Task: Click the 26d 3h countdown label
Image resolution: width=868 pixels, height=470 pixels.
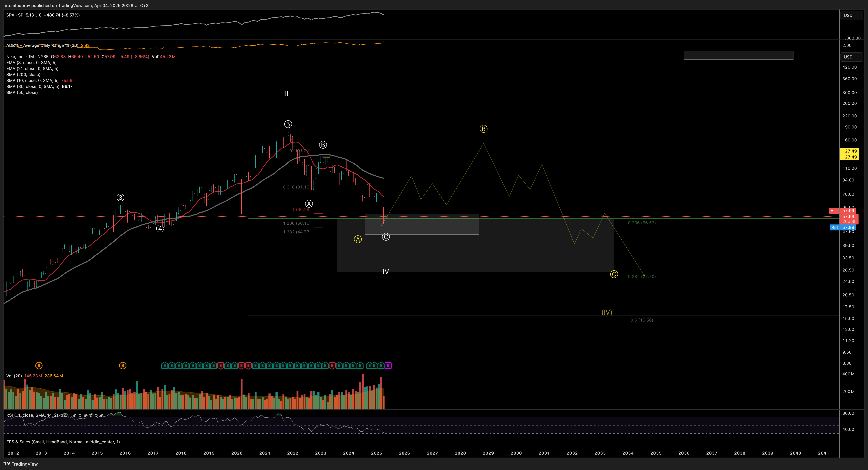Action: (x=849, y=222)
